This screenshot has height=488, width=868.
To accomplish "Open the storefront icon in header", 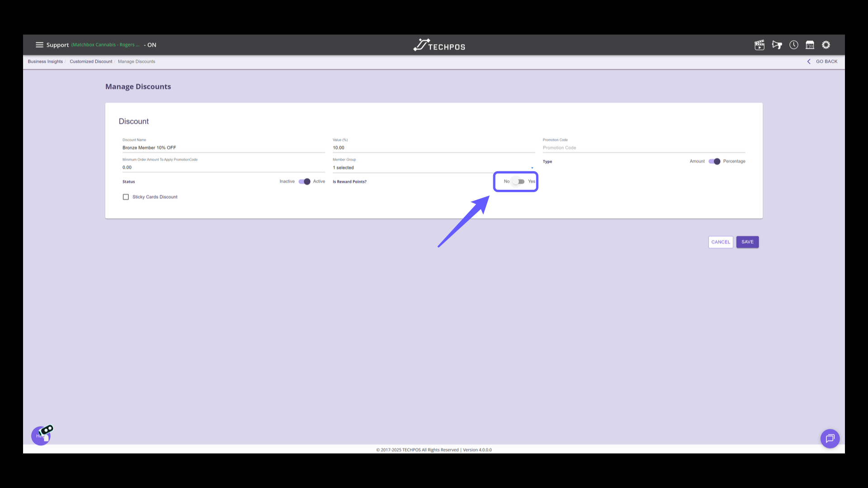I will (810, 45).
